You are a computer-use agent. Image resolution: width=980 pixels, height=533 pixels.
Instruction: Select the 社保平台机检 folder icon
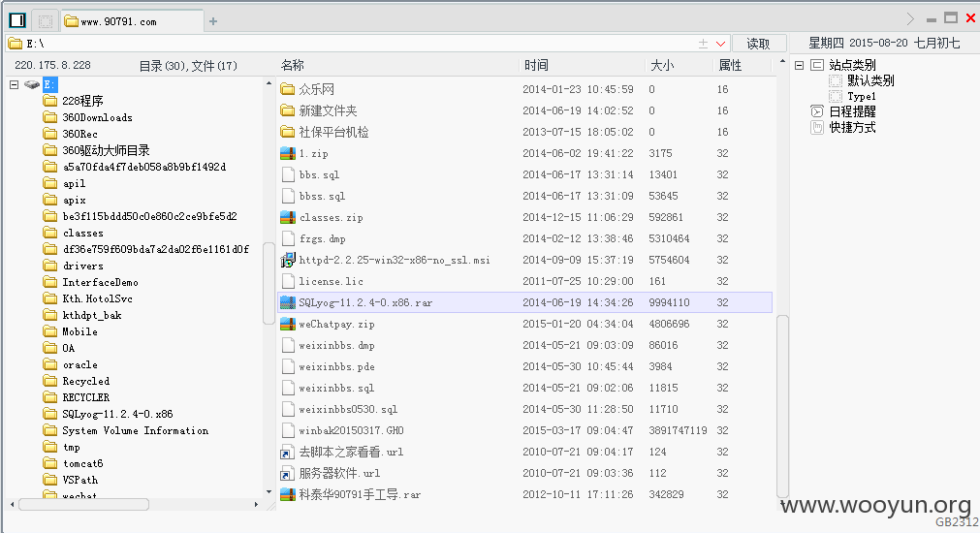(288, 132)
